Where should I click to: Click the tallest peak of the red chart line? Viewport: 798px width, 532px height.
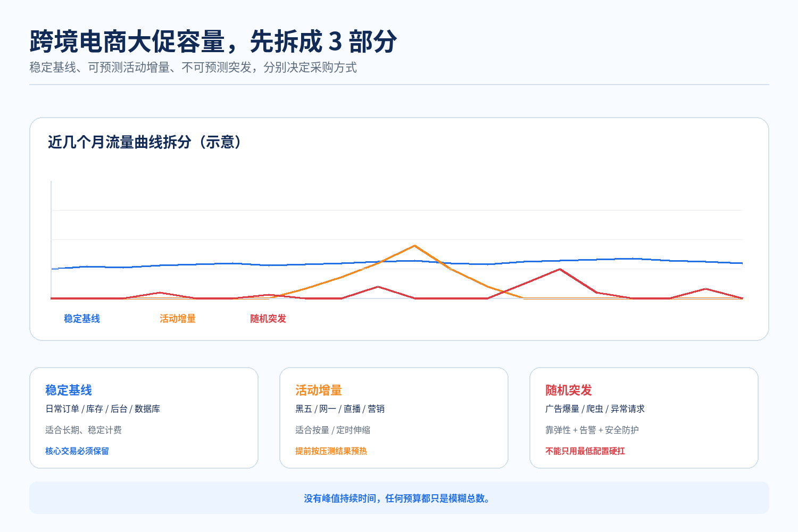(560, 269)
